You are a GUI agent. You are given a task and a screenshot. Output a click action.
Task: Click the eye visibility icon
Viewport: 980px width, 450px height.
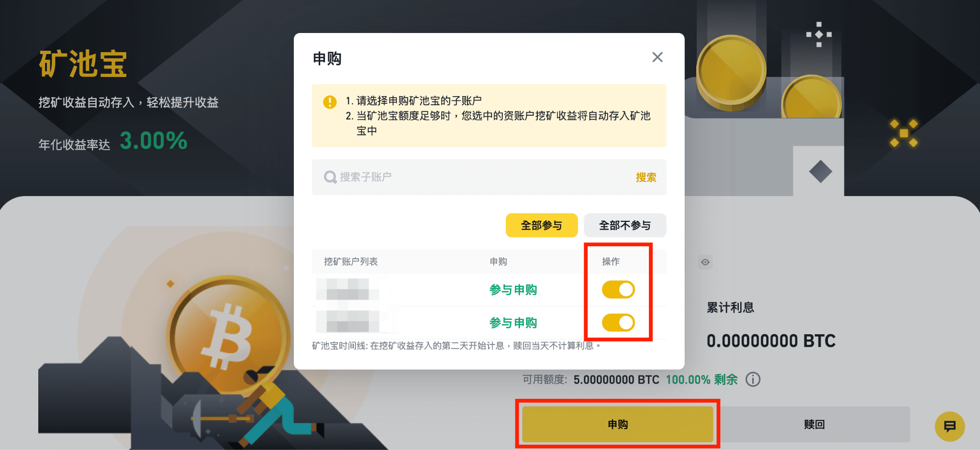click(705, 262)
